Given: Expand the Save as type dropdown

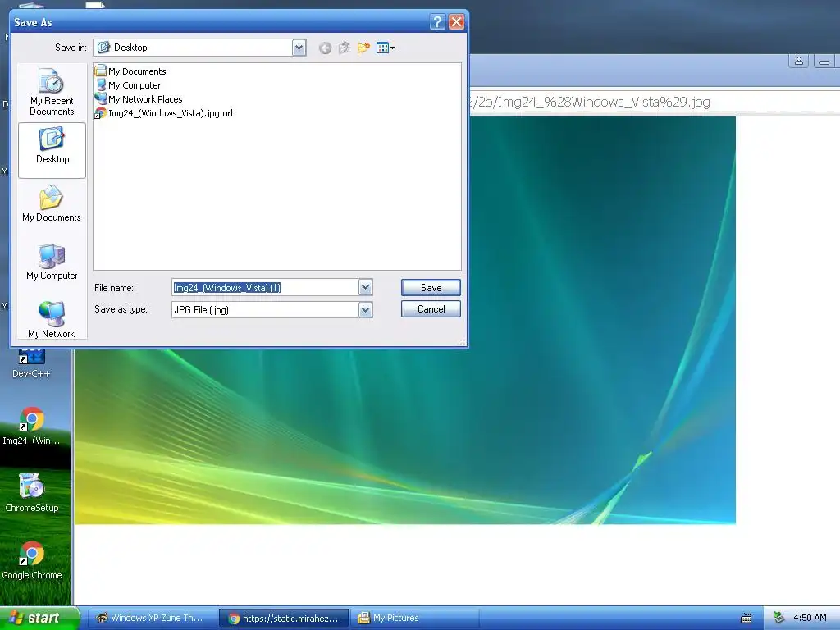Looking at the screenshot, I should tap(365, 309).
